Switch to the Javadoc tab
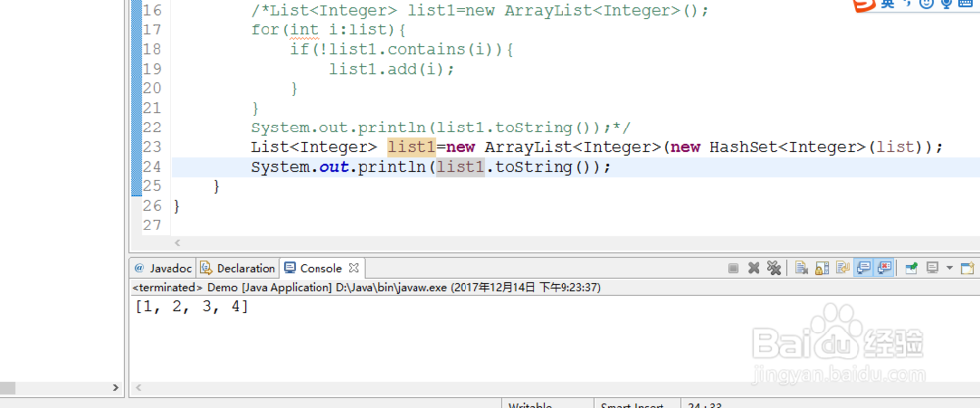The height and width of the screenshot is (408, 980). (164, 268)
